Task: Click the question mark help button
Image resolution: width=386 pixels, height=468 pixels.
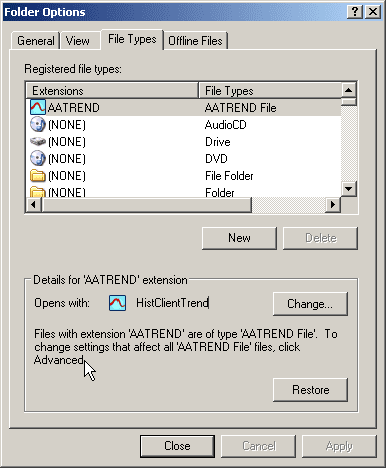Action: [x=355, y=12]
